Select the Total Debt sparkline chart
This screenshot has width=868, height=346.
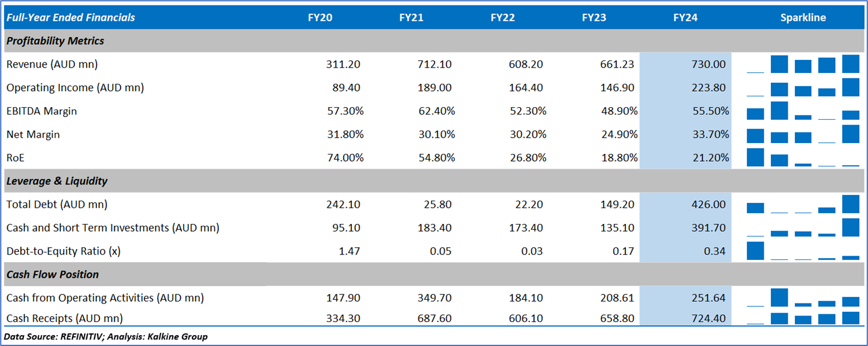coord(803,204)
